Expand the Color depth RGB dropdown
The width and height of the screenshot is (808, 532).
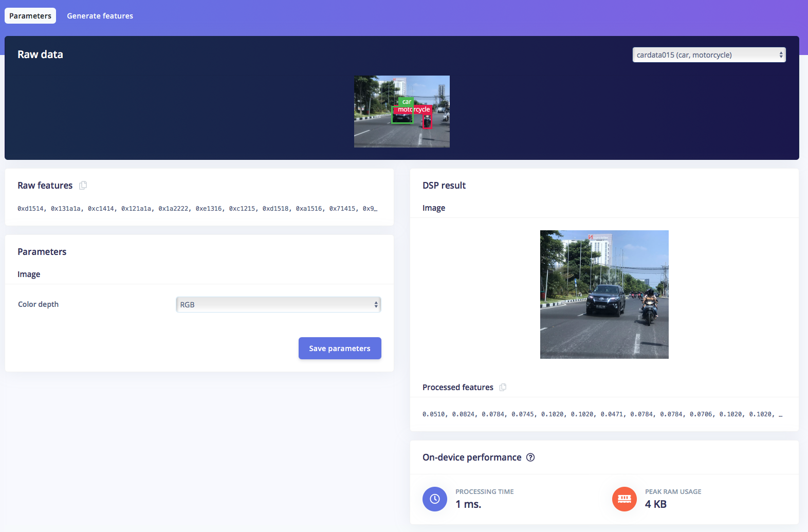tap(278, 305)
